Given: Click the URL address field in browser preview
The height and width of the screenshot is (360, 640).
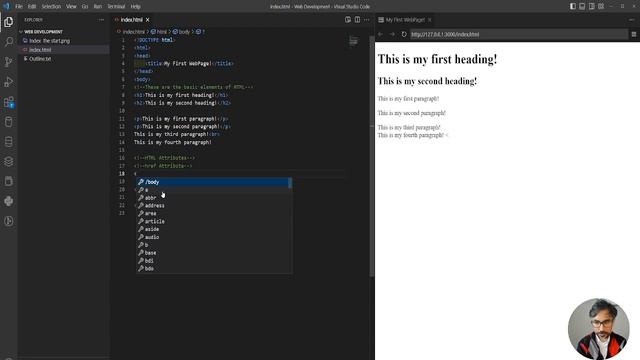Looking at the screenshot, I should pyautogui.click(x=518, y=34).
